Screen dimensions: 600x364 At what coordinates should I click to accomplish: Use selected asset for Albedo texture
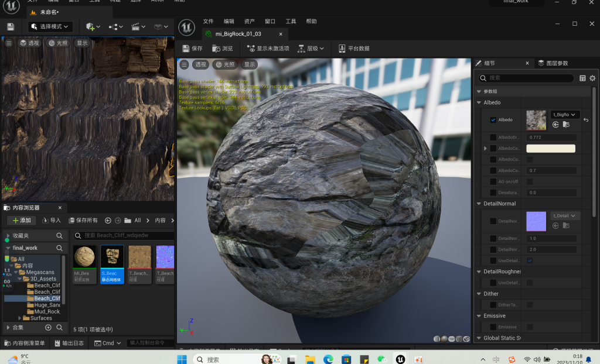555,125
